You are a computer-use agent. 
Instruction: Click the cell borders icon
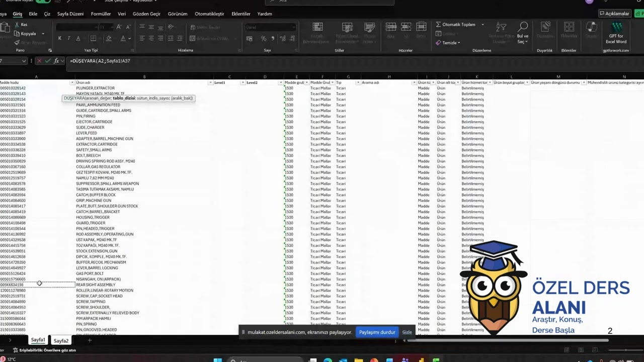93,38
